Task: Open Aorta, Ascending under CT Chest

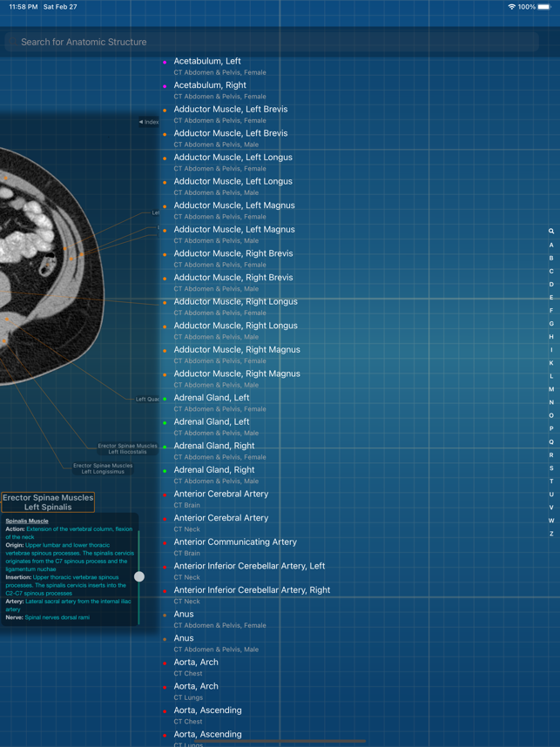Action: click(x=207, y=710)
